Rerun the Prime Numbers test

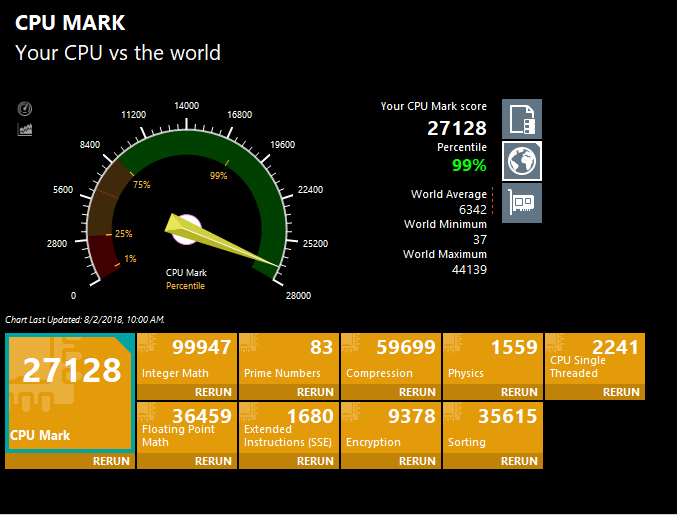coord(315,392)
